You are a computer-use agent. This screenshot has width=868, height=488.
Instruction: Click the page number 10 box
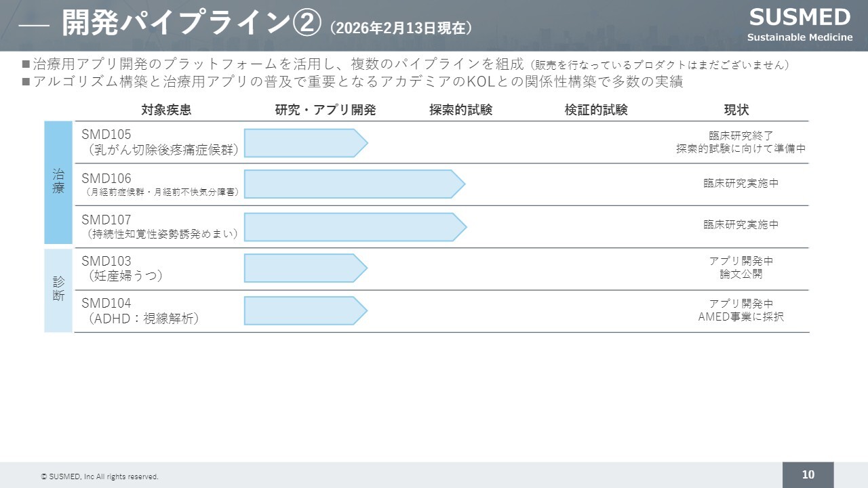pyautogui.click(x=808, y=474)
